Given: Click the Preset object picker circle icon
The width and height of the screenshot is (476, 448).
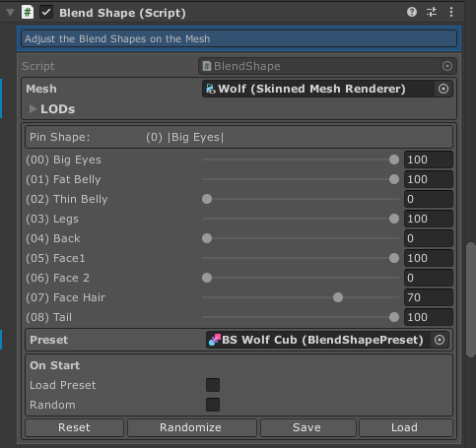Looking at the screenshot, I should (440, 340).
